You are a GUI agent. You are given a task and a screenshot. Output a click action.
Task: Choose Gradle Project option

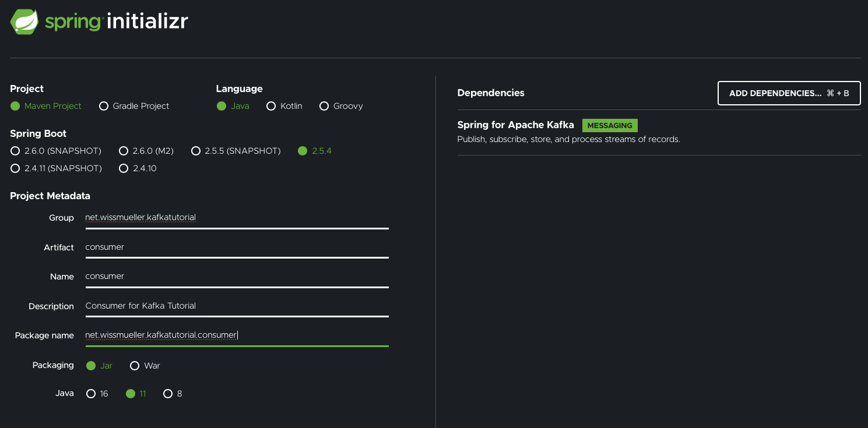click(104, 106)
